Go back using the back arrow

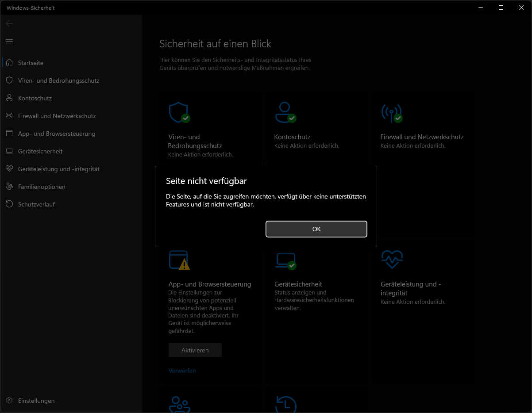click(9, 23)
